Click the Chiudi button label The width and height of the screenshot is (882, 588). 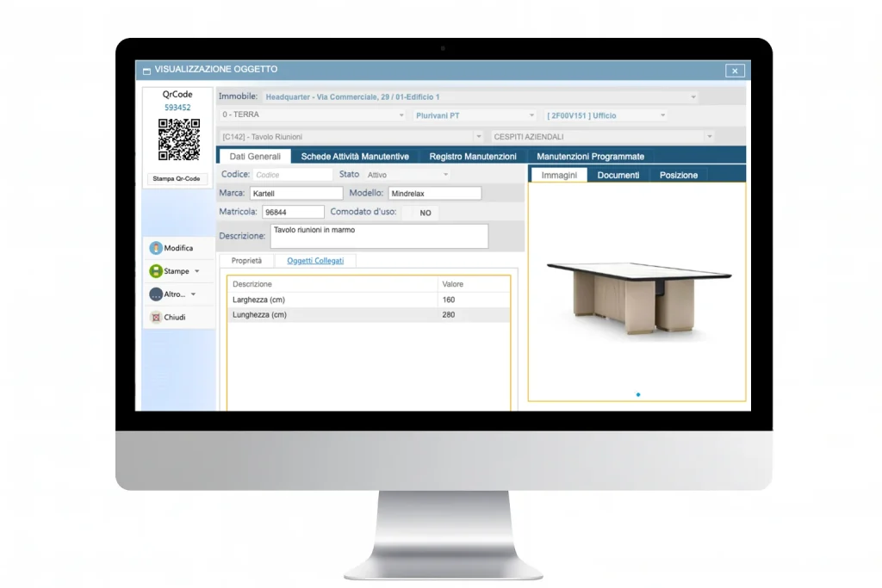pos(174,317)
